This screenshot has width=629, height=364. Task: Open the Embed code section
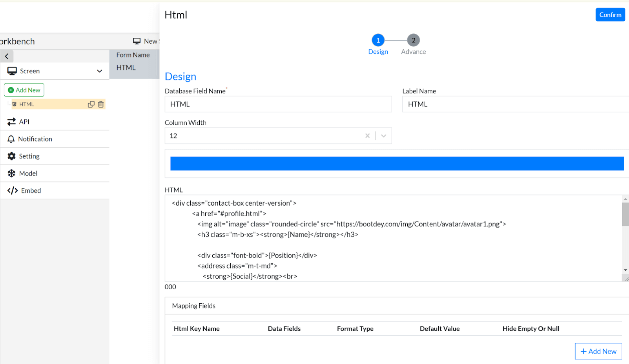coord(31,191)
